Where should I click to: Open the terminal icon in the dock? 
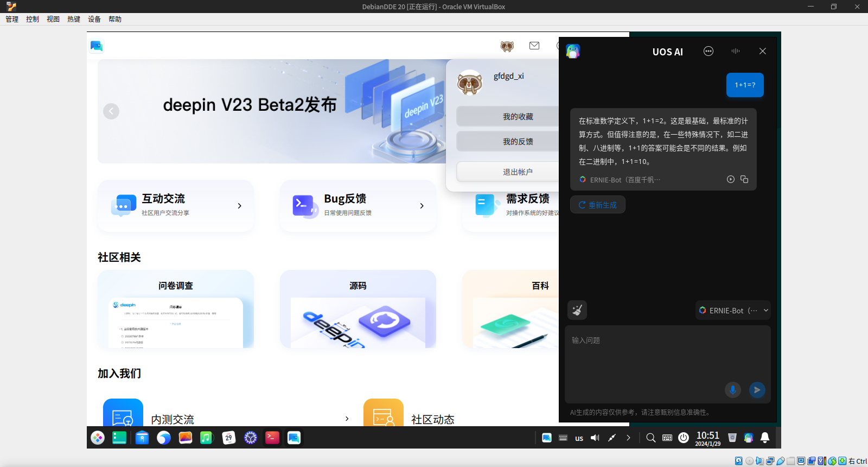coord(272,438)
